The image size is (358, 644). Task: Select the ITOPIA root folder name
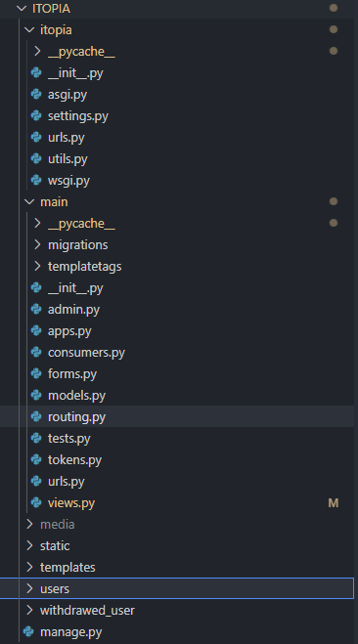click(x=51, y=9)
